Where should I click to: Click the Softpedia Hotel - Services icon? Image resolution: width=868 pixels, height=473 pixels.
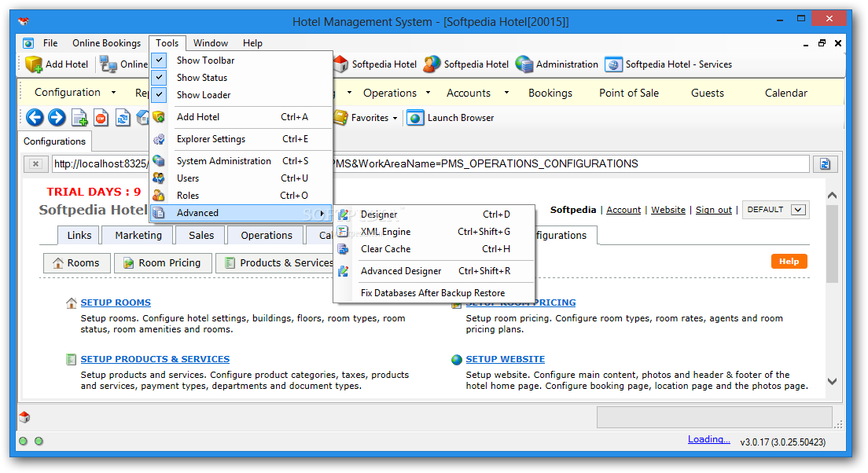tap(613, 64)
